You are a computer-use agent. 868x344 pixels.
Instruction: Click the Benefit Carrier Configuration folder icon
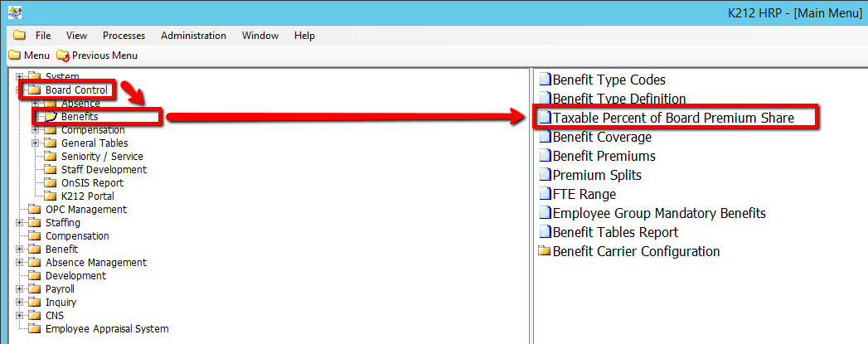click(x=545, y=252)
